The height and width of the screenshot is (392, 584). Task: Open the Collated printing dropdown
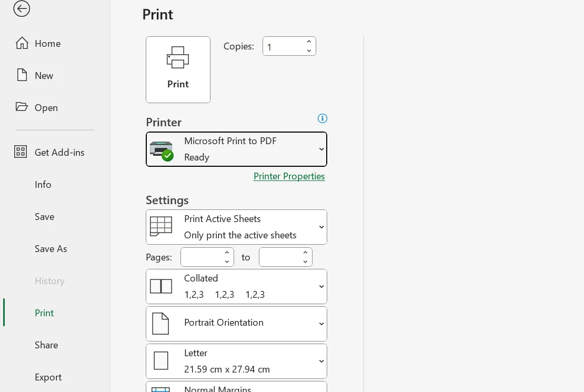point(321,286)
